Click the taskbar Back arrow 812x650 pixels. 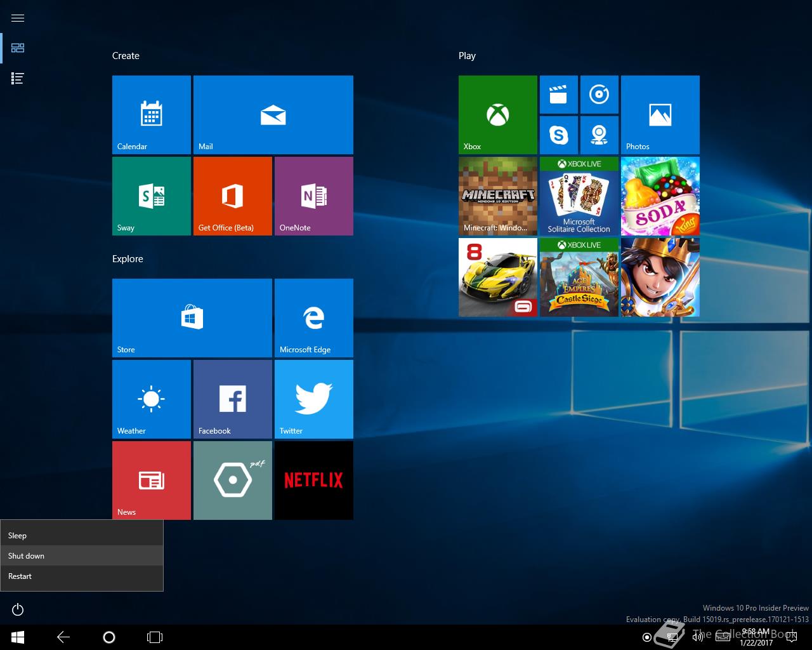[x=63, y=637]
